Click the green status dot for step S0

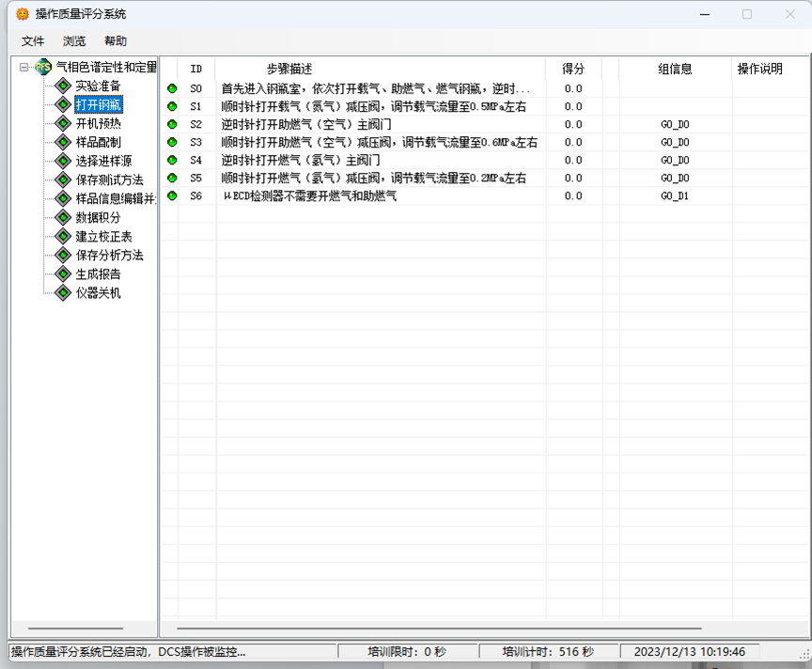(x=172, y=89)
